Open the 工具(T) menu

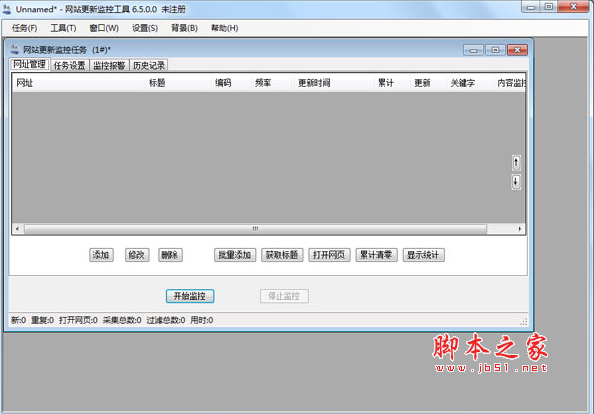tap(63, 28)
